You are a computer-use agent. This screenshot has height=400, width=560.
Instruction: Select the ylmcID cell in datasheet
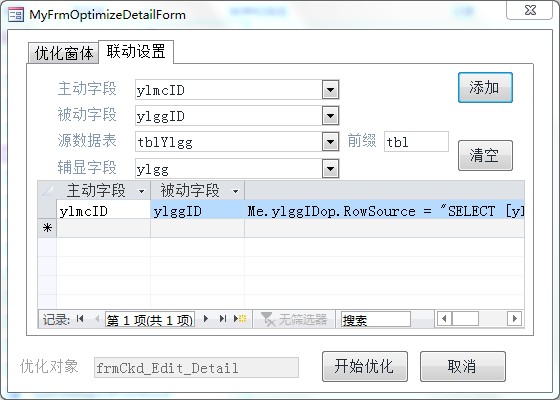103,210
